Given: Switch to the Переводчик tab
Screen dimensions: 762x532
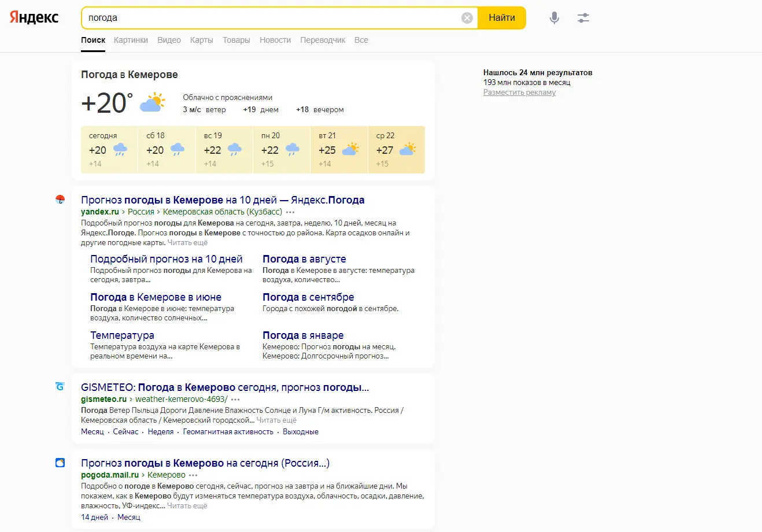Looking at the screenshot, I should (x=323, y=40).
